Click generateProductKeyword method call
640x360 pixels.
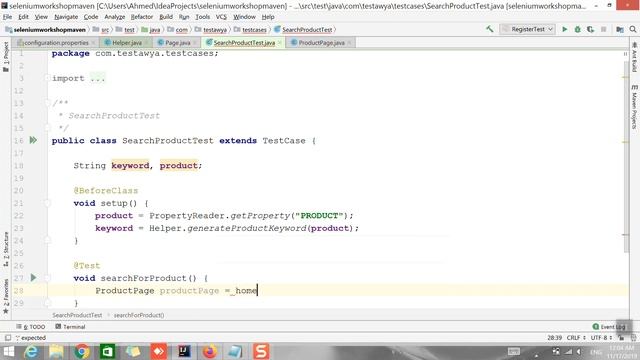coord(247,228)
